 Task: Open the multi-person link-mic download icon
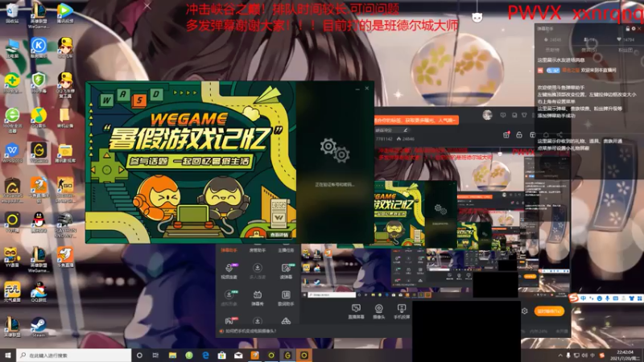(x=258, y=271)
